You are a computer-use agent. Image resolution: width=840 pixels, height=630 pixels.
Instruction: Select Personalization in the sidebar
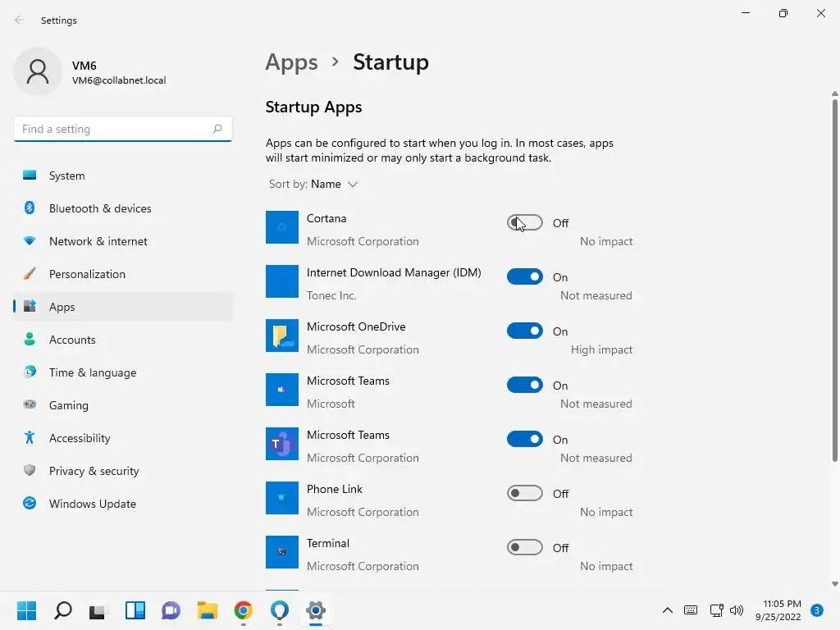[123, 274]
